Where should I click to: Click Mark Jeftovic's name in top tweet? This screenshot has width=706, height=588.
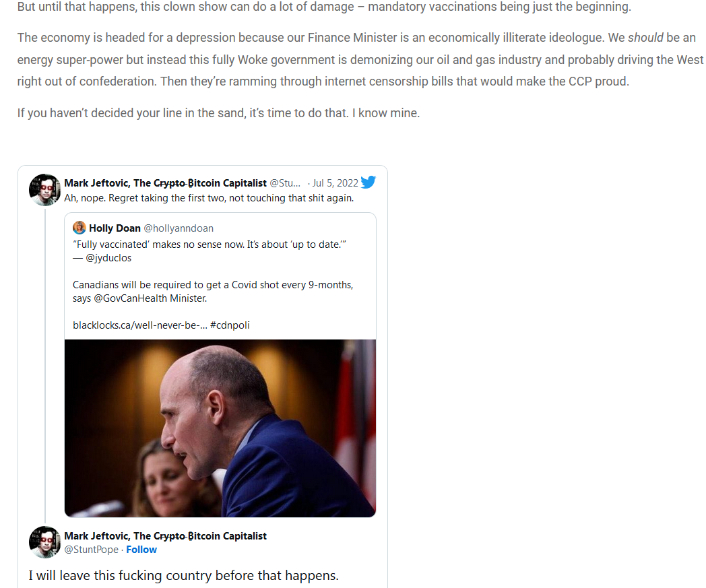click(x=165, y=183)
